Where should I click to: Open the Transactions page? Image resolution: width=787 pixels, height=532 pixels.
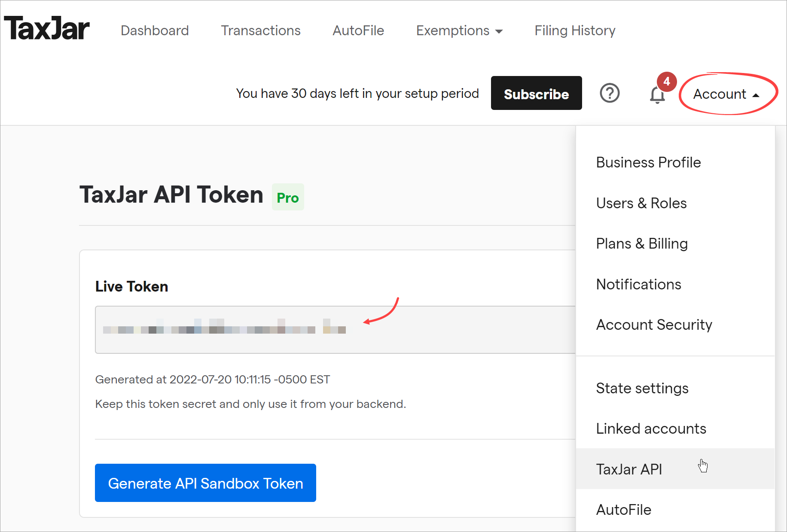[261, 30]
